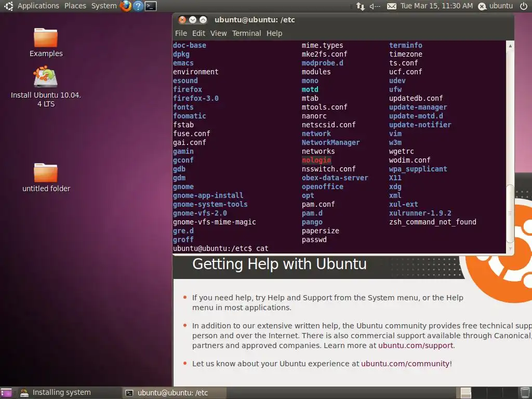Click the 'obex-data-server' directory name
The height and width of the screenshot is (399, 532).
coord(335,178)
